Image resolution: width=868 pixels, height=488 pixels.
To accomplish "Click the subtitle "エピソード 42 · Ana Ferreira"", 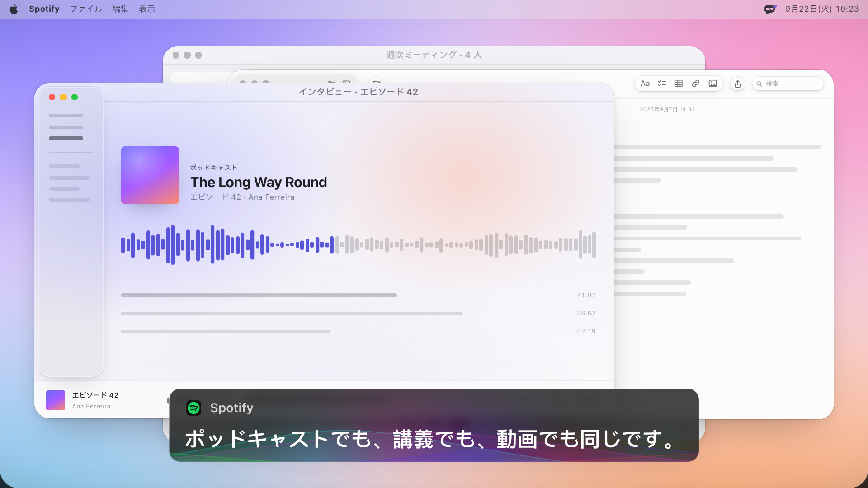I will tap(242, 197).
